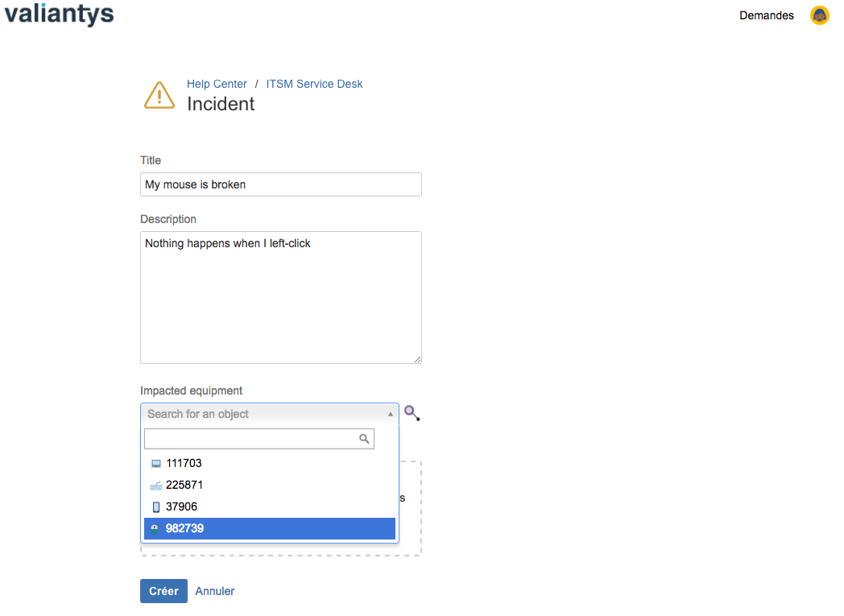Click the keyboard icon beside 225871
Viewport: 844px width, 616px height.
pyautogui.click(x=156, y=486)
